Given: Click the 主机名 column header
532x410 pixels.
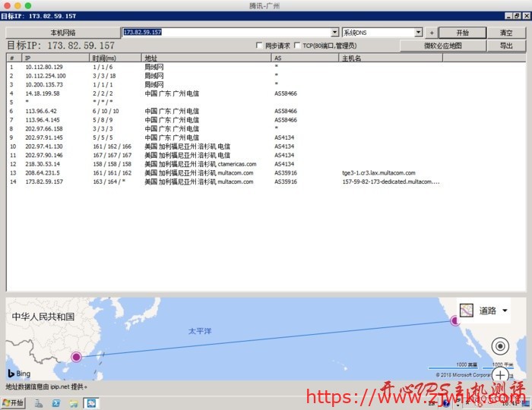Looking at the screenshot, I should pos(351,58).
